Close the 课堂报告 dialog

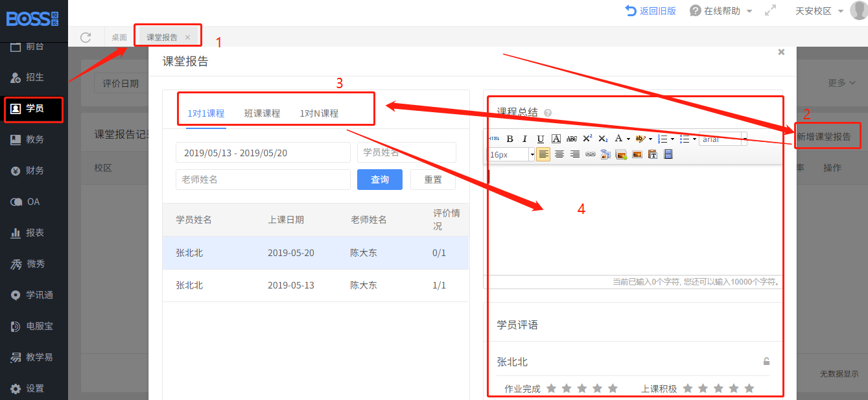(781, 52)
